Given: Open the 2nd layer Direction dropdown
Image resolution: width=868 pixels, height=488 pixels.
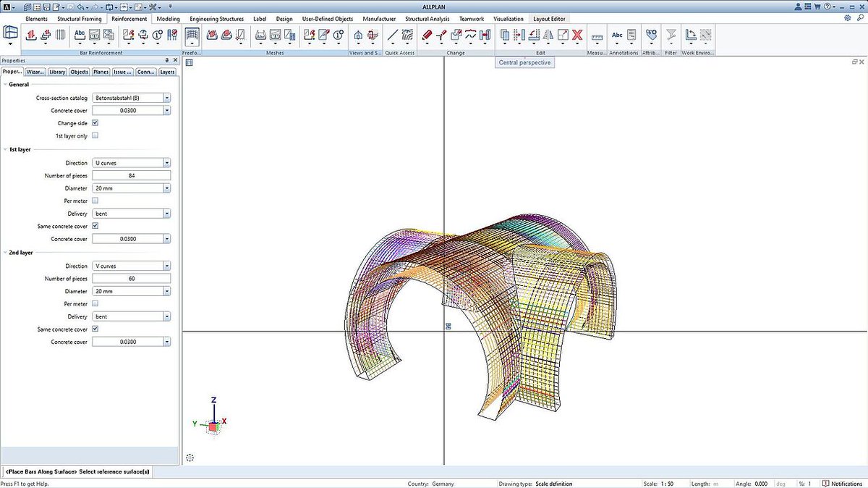Looking at the screenshot, I should [x=167, y=266].
